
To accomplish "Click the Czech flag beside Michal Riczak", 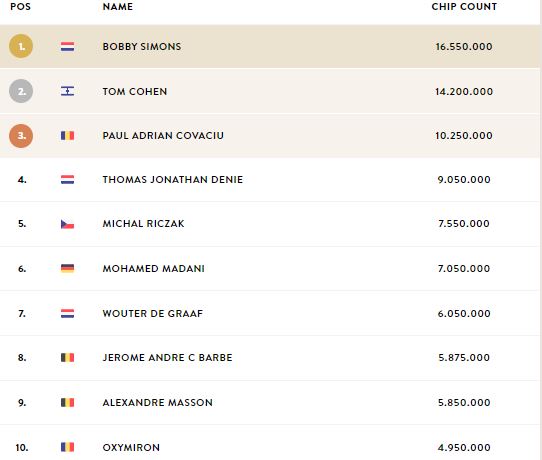I will coord(67,224).
